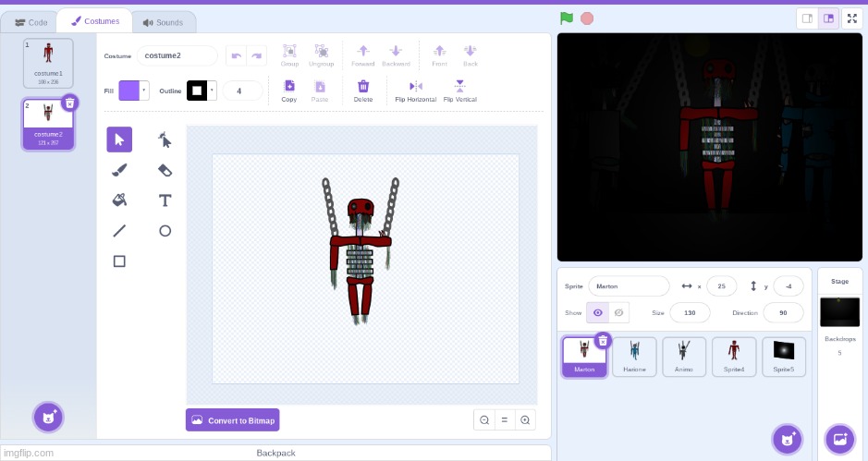This screenshot has height=461, width=868.
Task: Click the black Outline color swatch
Action: pyautogui.click(x=197, y=91)
